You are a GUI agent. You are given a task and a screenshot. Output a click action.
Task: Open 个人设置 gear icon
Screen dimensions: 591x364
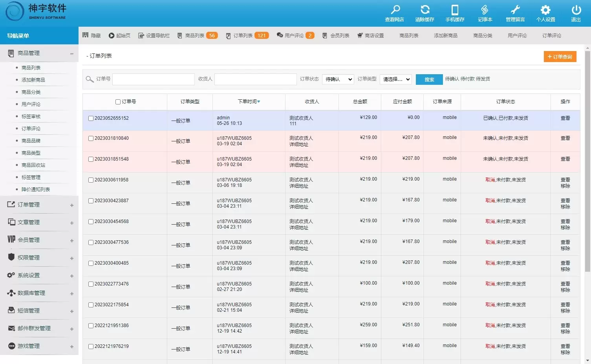[545, 10]
